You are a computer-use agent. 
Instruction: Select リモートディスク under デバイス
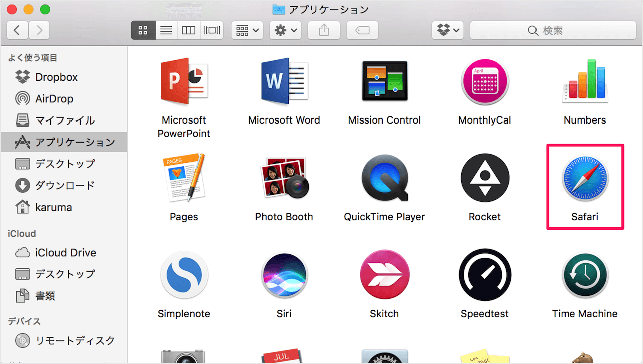click(x=64, y=341)
